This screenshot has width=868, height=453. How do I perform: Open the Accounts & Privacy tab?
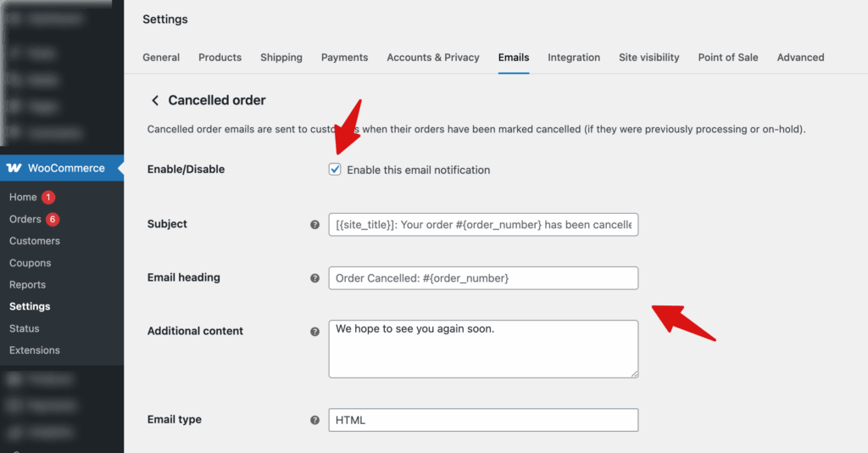433,58
